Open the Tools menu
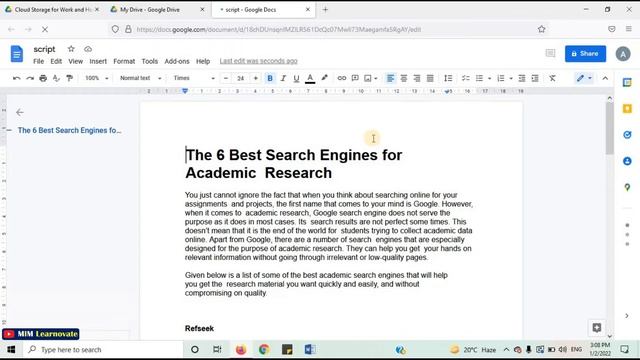The image size is (640, 360). pos(149,61)
